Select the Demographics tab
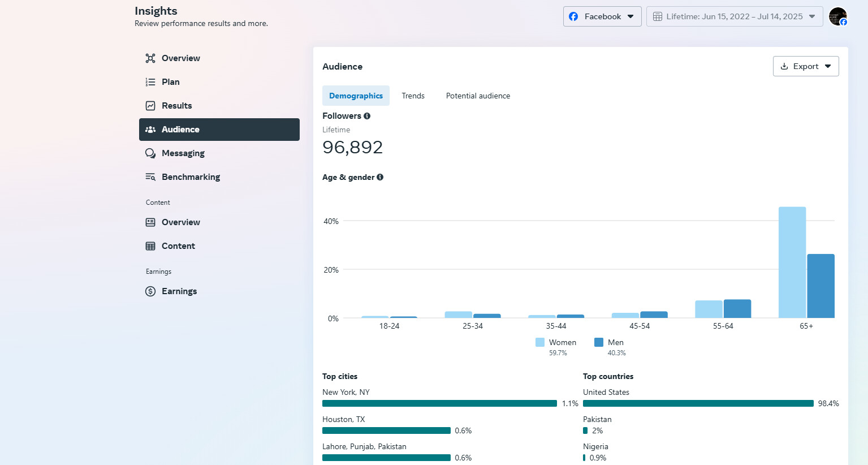The width and height of the screenshot is (868, 465). click(x=356, y=96)
